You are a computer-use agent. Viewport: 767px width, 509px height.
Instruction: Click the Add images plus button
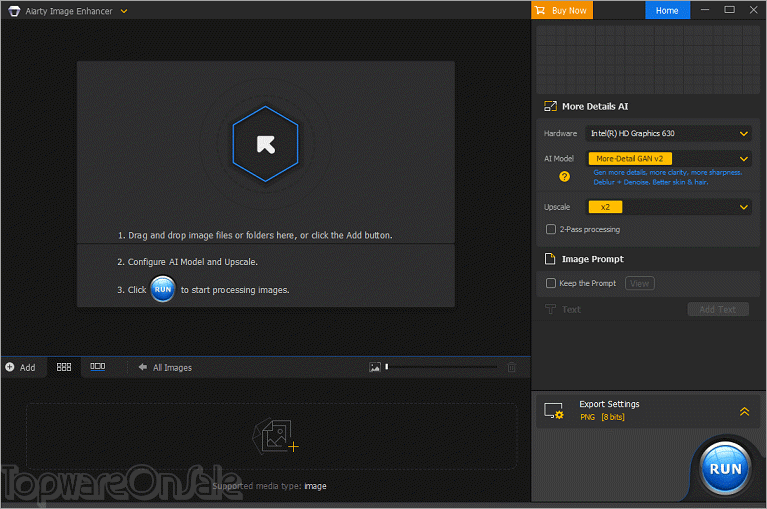pos(21,367)
